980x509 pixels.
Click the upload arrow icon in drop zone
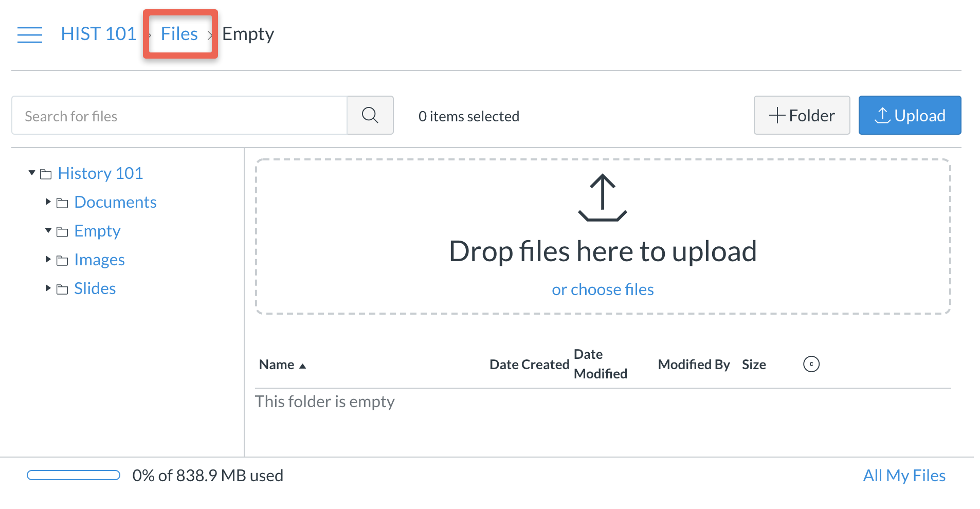pos(602,198)
